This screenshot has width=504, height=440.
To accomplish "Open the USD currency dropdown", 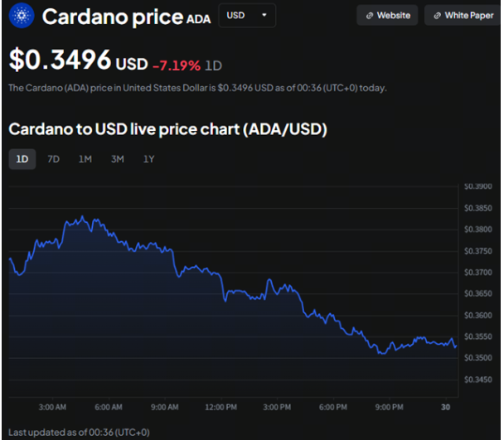I will (246, 16).
